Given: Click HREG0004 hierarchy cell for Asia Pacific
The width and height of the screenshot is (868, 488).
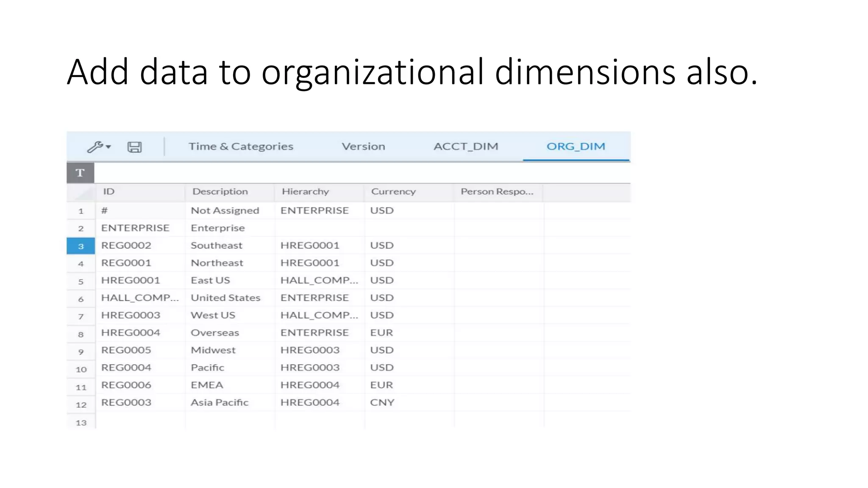Looking at the screenshot, I should [x=319, y=402].
